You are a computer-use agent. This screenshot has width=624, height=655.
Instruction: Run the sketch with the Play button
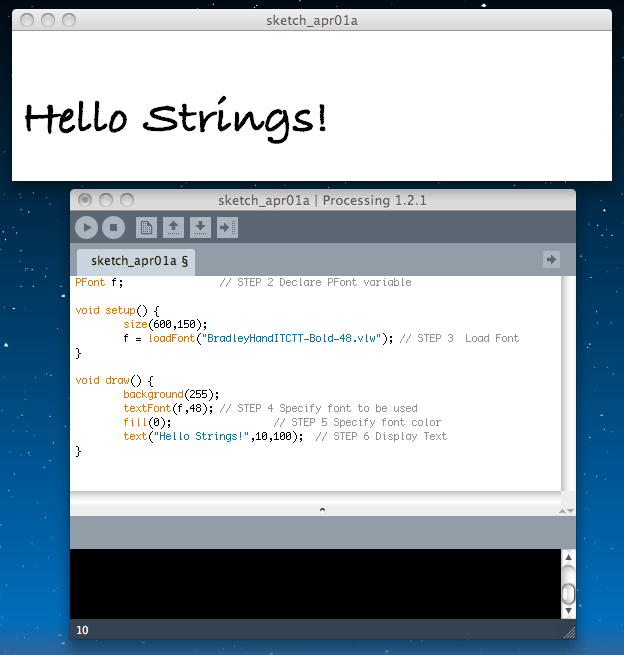[86, 228]
